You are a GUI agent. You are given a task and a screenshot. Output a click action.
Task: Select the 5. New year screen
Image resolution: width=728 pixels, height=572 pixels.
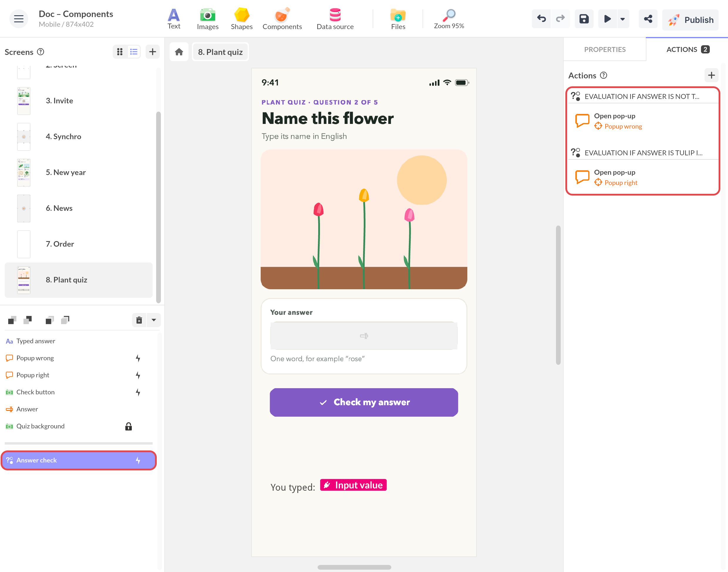click(79, 172)
